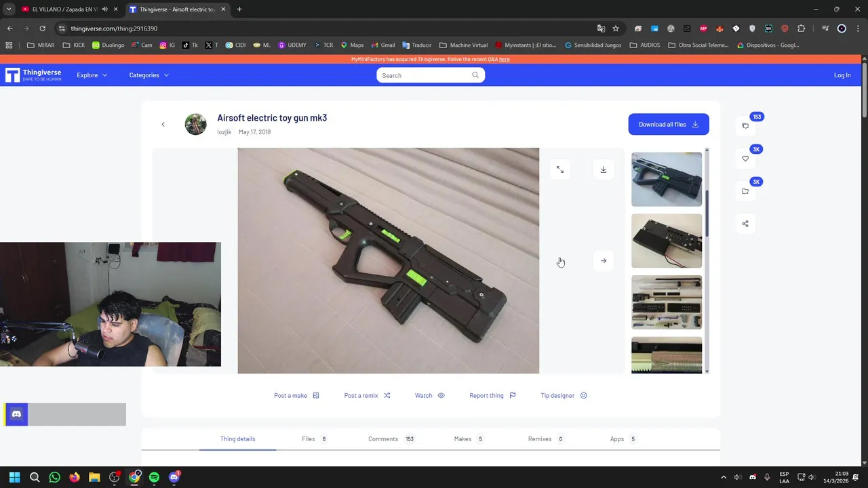Click the page vertical scrollbar

pyautogui.click(x=864, y=89)
